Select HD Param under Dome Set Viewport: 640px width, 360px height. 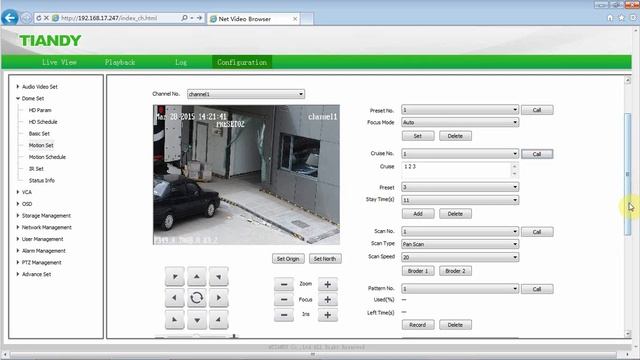click(40, 110)
